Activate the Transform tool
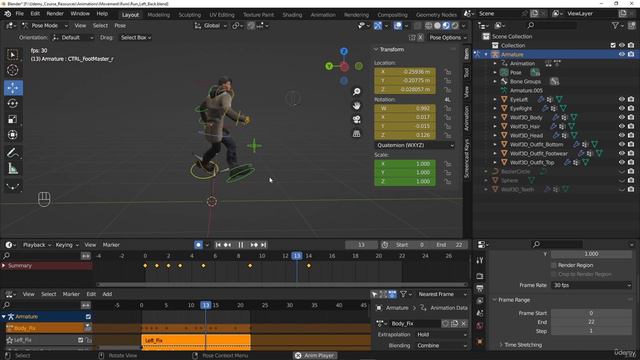The width and height of the screenshot is (640, 360). (13, 135)
